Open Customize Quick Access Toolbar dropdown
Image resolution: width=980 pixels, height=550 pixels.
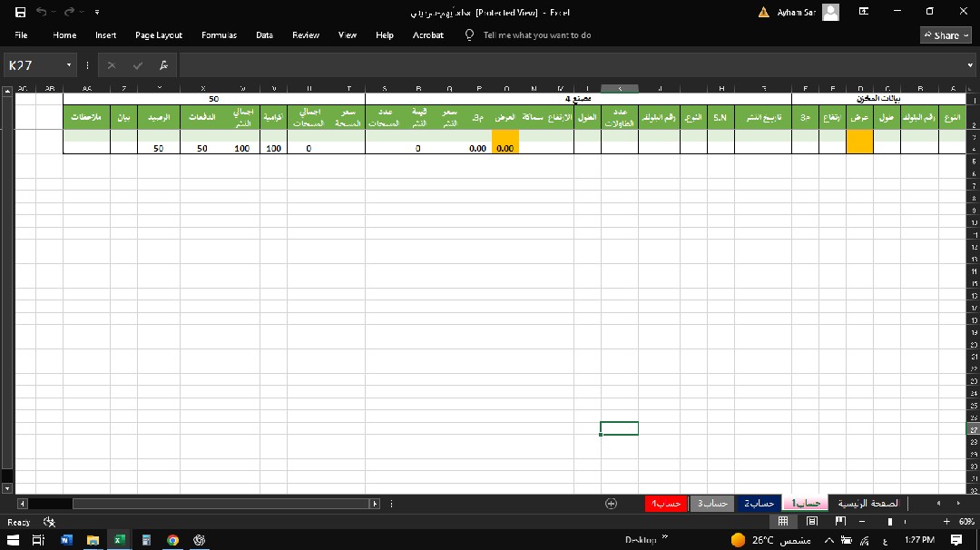pos(97,13)
